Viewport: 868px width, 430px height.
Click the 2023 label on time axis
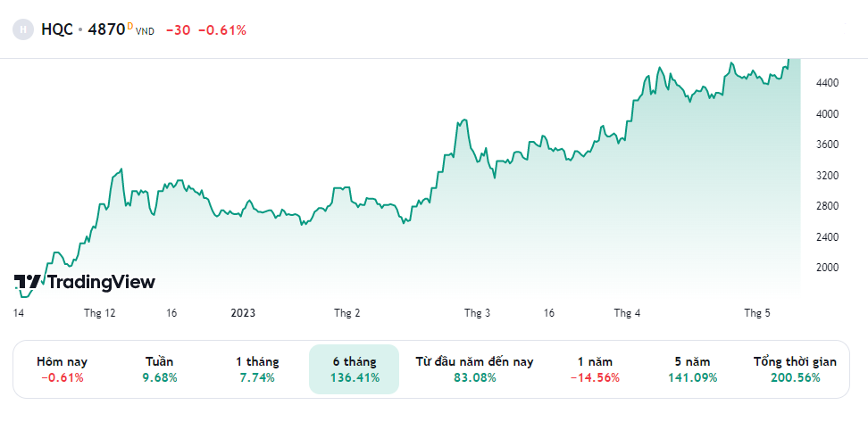tap(243, 313)
